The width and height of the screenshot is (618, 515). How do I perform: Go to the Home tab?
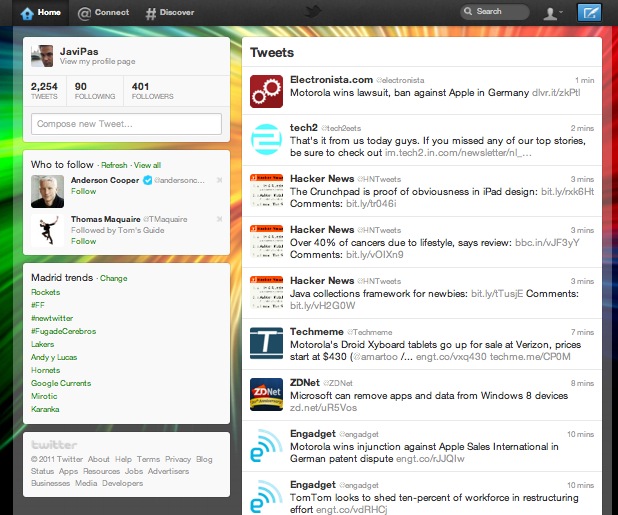tap(41, 13)
